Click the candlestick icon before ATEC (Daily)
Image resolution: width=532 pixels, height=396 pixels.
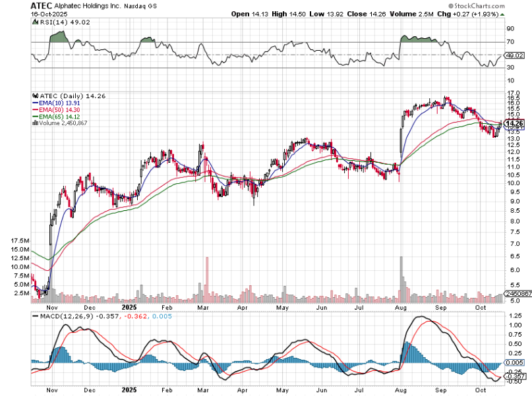[x=36, y=96]
